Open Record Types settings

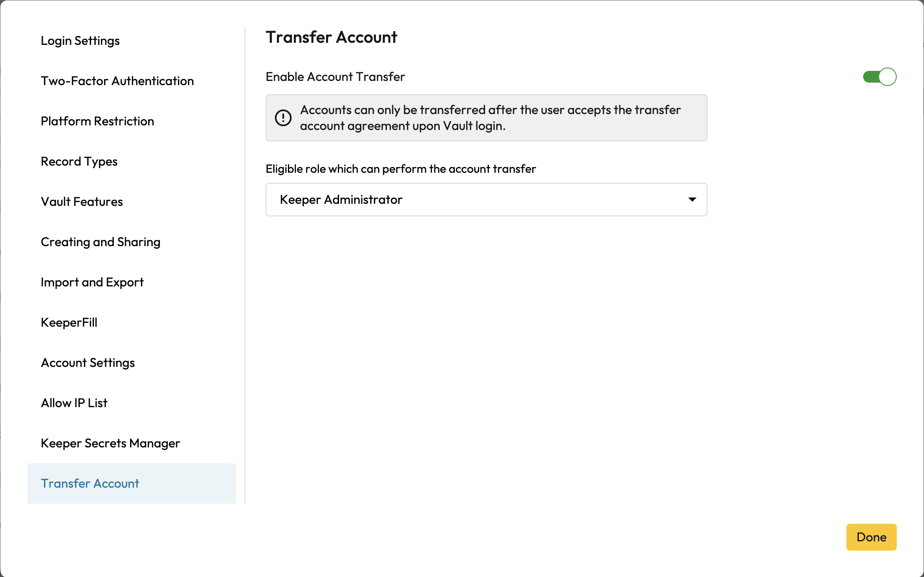coord(79,161)
